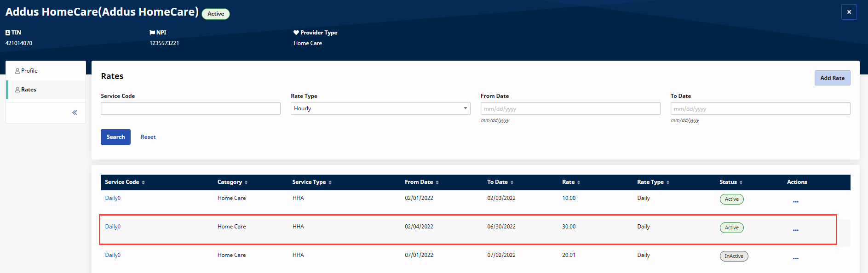The width and height of the screenshot is (868, 273).
Task: Close the Addus HomeCare details panel
Action: pyautogui.click(x=849, y=12)
